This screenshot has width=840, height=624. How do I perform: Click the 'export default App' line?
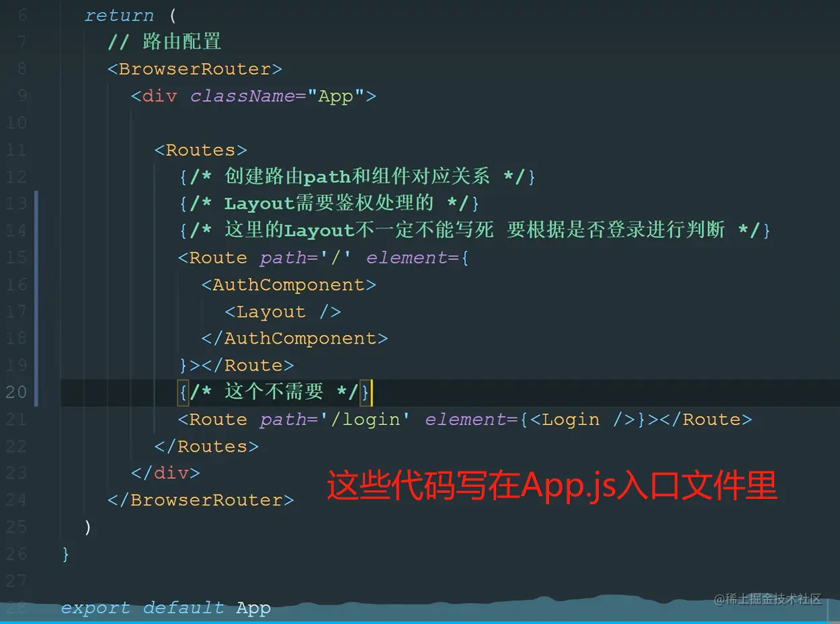[166, 608]
